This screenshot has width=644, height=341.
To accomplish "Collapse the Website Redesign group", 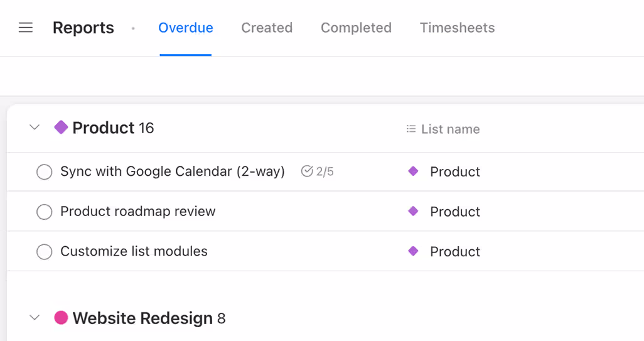I will click(35, 318).
